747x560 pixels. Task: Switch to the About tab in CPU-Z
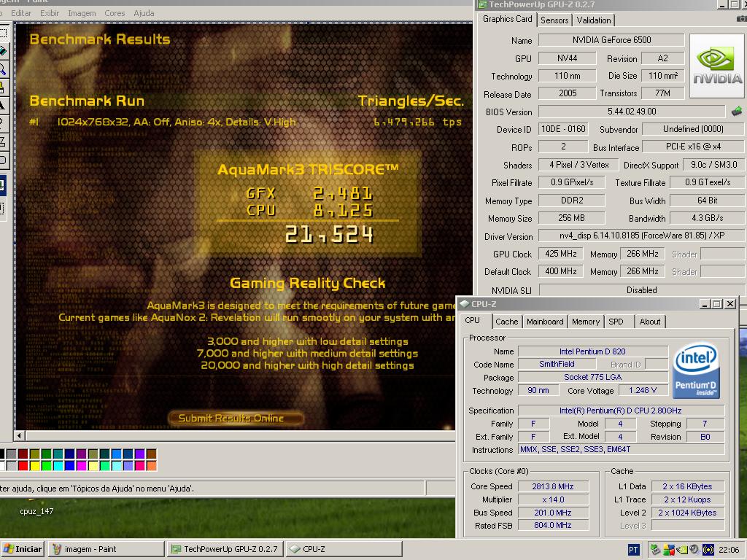650,322
